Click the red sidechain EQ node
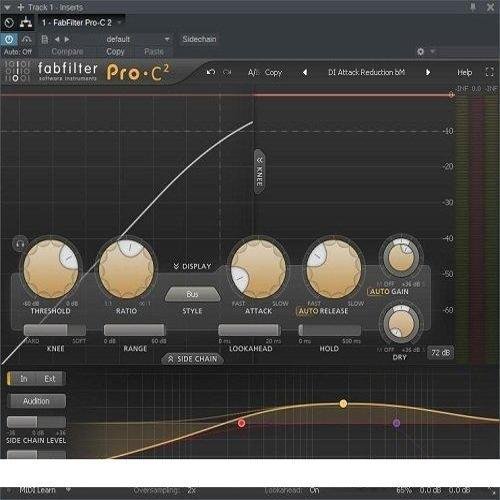Screen dimensions: 500x500 [x=242, y=423]
